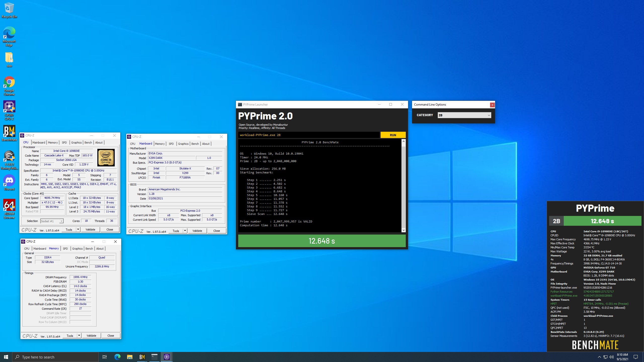Select CPU tab in CPU-Z Memory window
The height and width of the screenshot is (362, 644).
[27, 249]
